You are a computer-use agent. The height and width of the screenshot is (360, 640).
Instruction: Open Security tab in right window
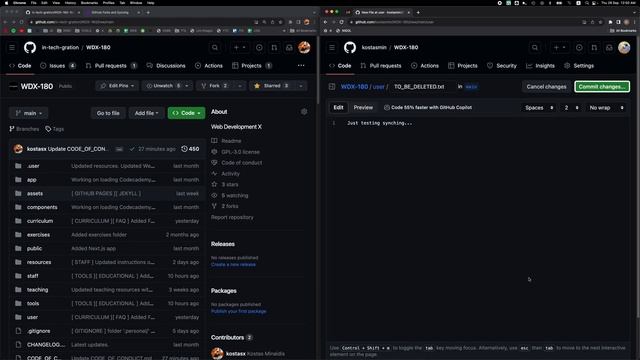click(x=502, y=66)
